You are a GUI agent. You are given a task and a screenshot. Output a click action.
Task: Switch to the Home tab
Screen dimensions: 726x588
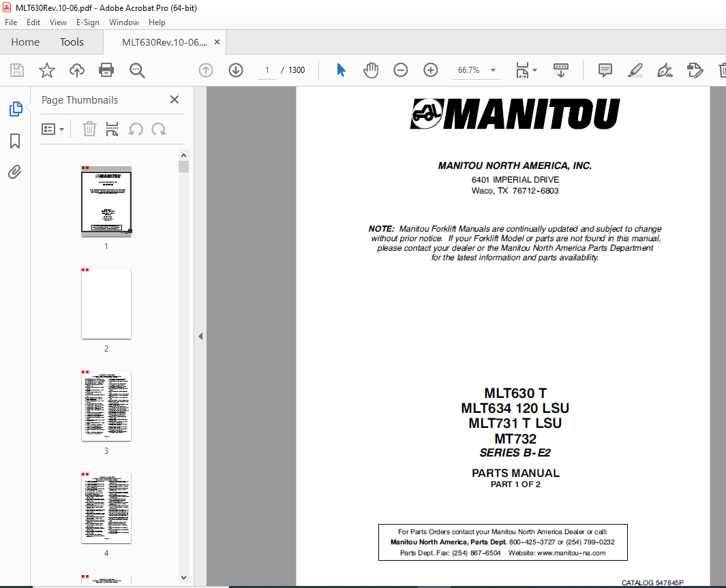click(25, 42)
